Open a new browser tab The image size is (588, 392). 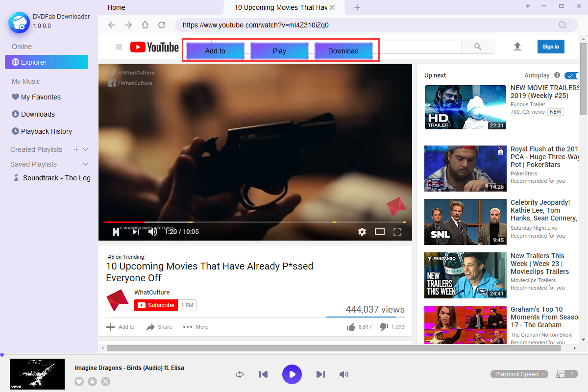coord(357,7)
